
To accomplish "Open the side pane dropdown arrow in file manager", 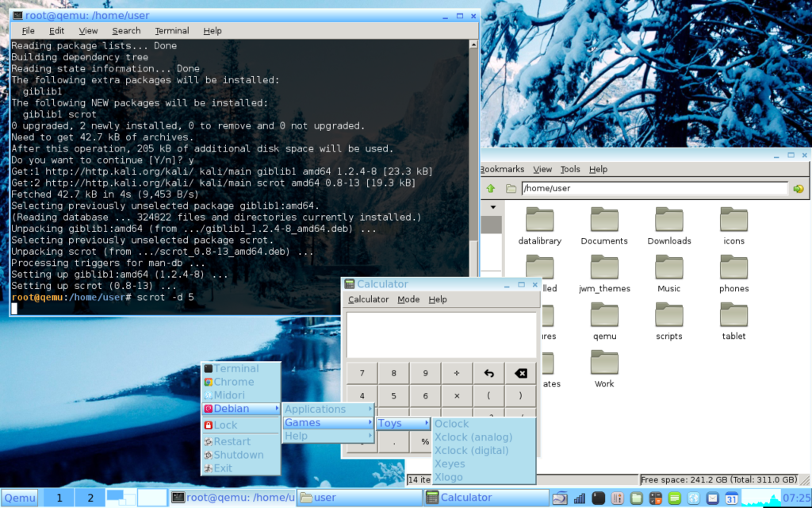I will tap(492, 207).
